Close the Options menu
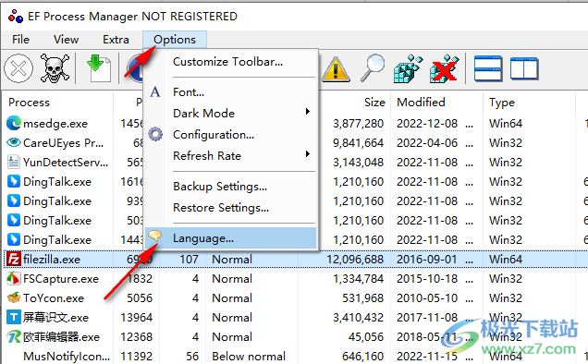Image resolution: width=588 pixels, height=364 pixels. (x=175, y=40)
